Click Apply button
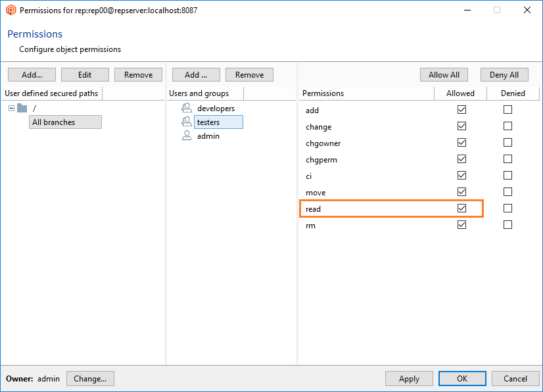 [x=409, y=378]
